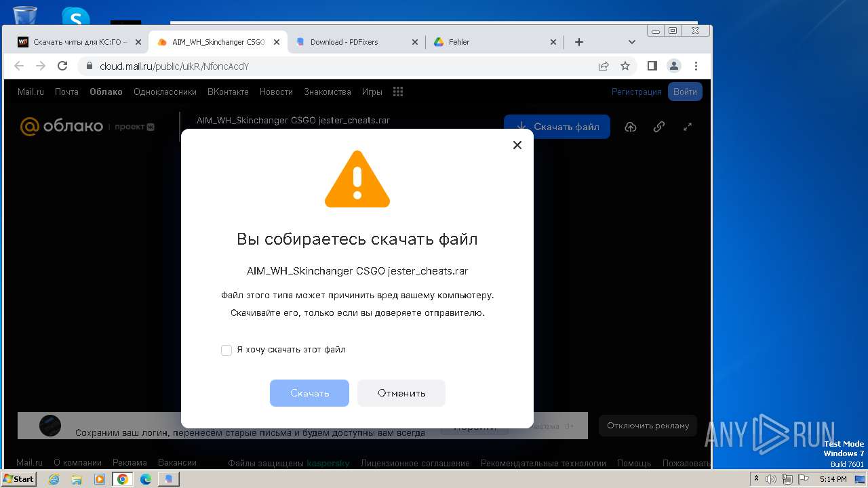Image resolution: width=868 pixels, height=488 pixels.
Task: Reload the current page
Action: pyautogui.click(x=62, y=66)
